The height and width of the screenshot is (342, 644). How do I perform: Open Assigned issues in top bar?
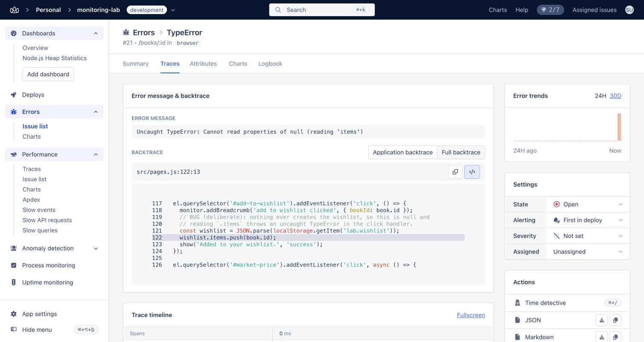(594, 10)
